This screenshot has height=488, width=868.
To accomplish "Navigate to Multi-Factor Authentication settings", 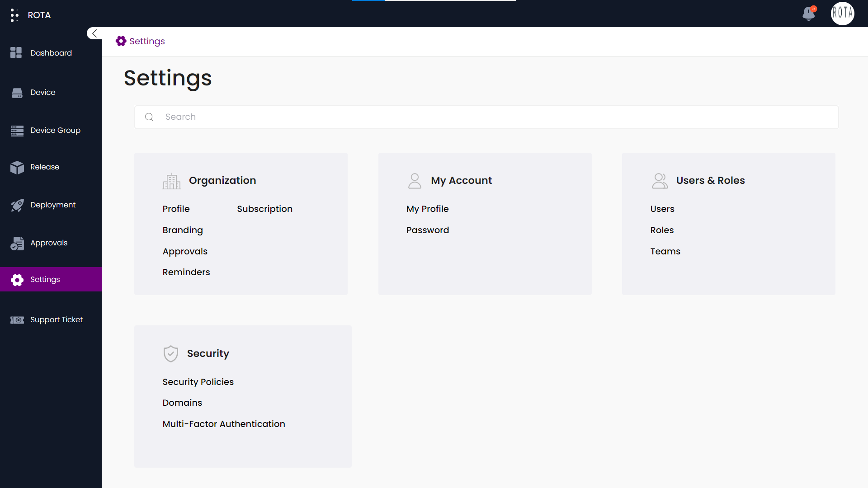I will coord(224,424).
